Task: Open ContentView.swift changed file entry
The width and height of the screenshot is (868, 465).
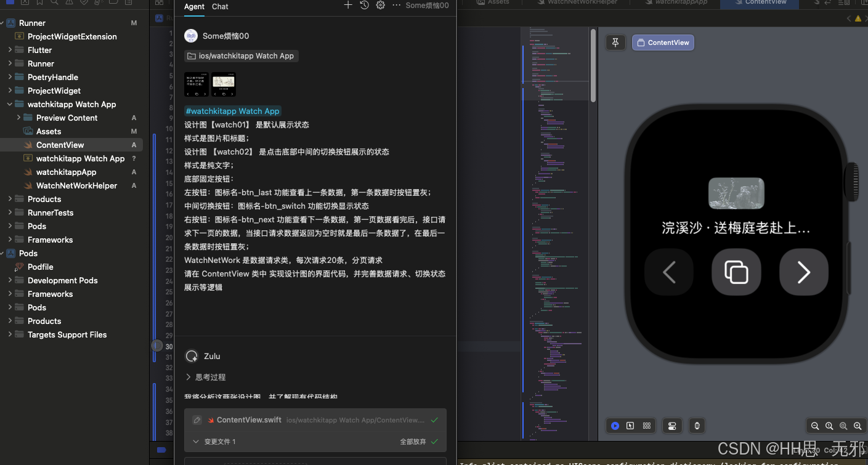Action: [x=316, y=420]
